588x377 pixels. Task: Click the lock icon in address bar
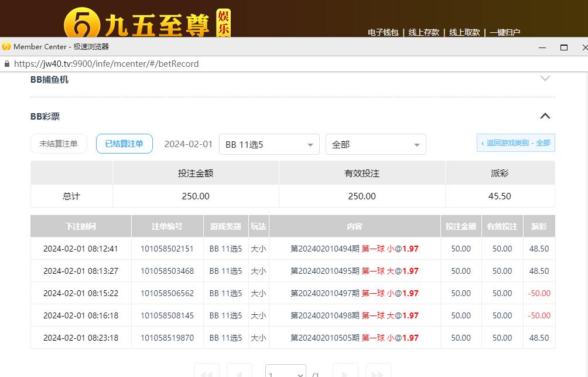(x=7, y=64)
